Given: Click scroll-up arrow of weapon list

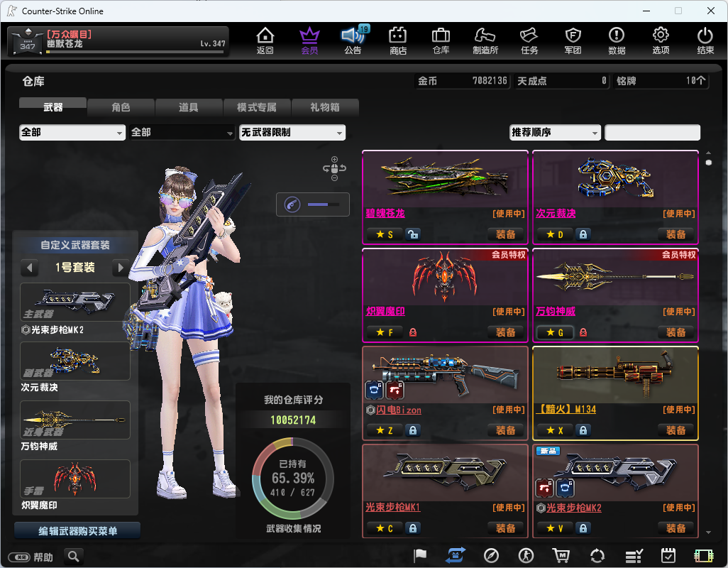Looking at the screenshot, I should pyautogui.click(x=709, y=153).
